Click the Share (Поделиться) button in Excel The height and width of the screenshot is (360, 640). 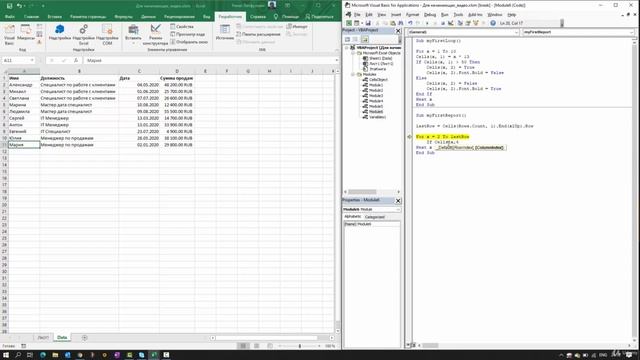320,17
